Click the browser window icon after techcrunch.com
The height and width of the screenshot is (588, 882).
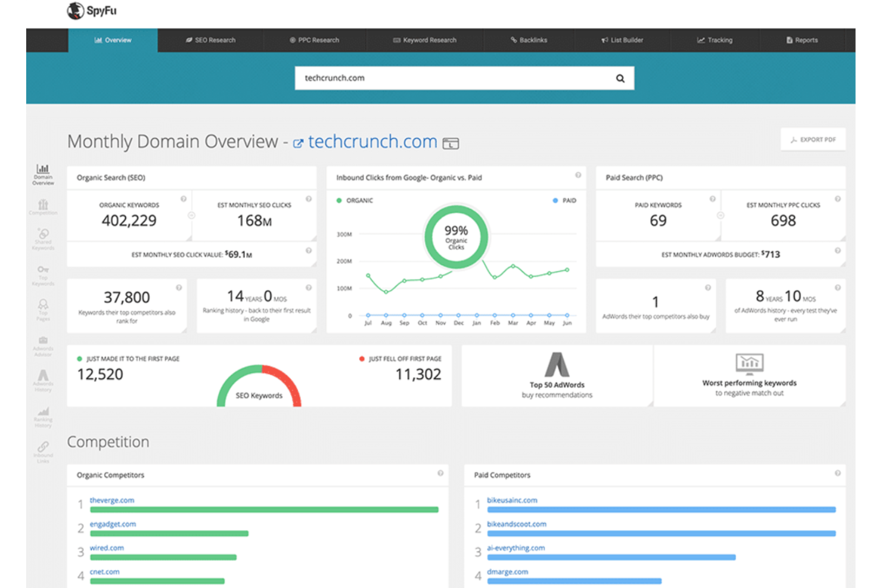tap(451, 144)
